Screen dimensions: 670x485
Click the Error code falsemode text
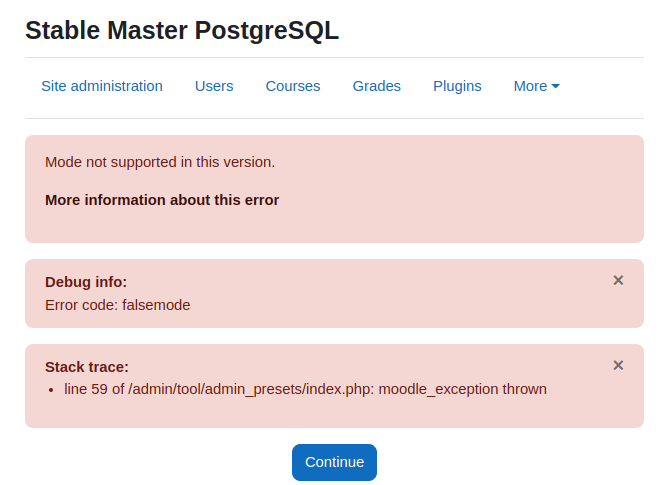[x=118, y=305]
